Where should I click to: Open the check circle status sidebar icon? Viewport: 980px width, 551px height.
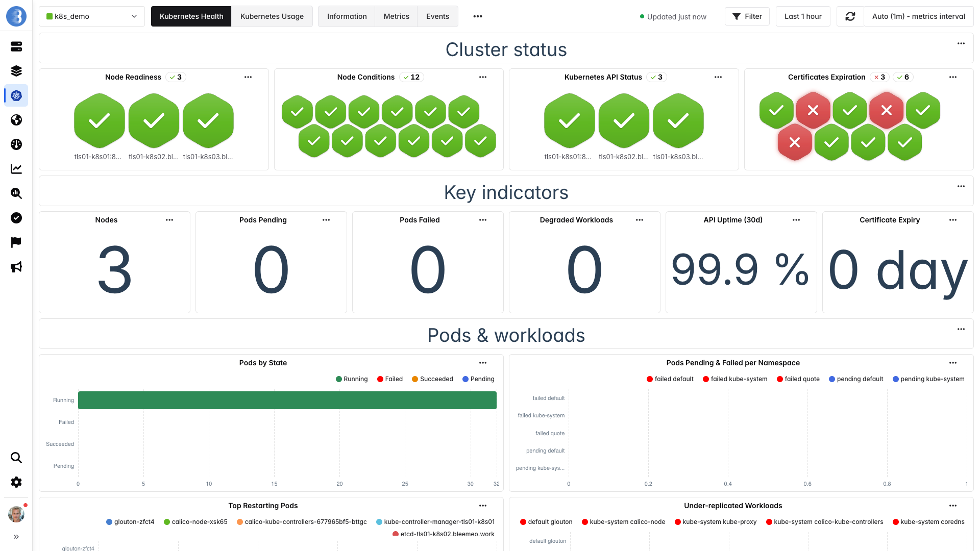point(16,218)
